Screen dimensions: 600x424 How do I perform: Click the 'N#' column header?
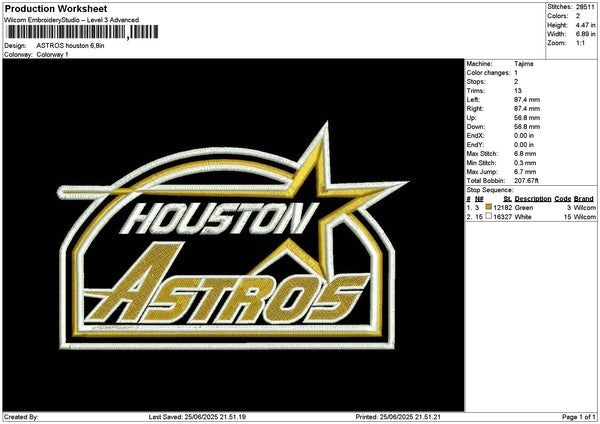pyautogui.click(x=479, y=199)
